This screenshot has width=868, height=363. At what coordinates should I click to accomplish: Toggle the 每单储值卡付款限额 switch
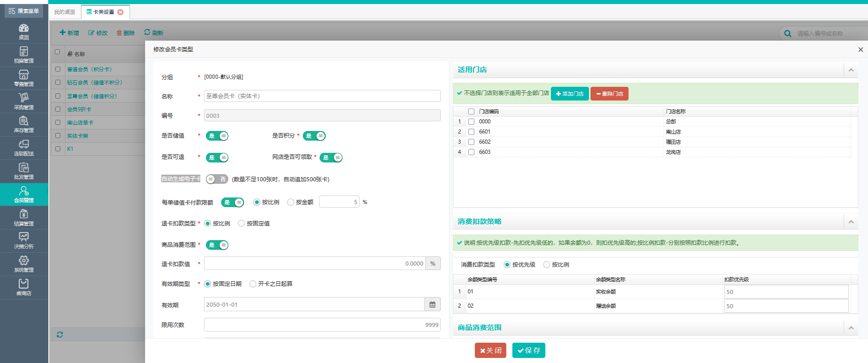pyautogui.click(x=232, y=203)
